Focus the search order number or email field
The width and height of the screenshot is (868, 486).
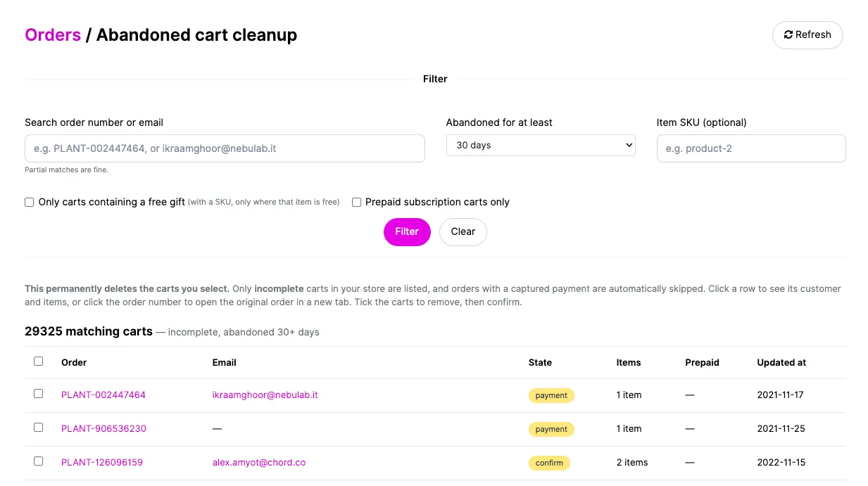pyautogui.click(x=225, y=148)
